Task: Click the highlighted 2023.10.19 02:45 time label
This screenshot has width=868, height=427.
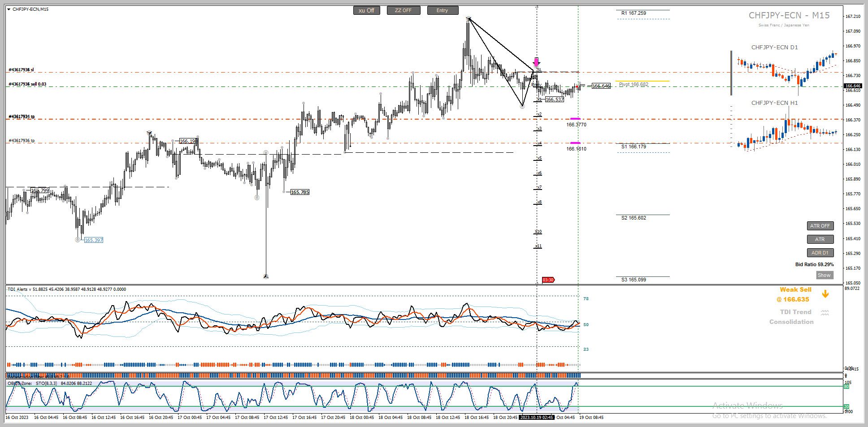Action: 536,418
